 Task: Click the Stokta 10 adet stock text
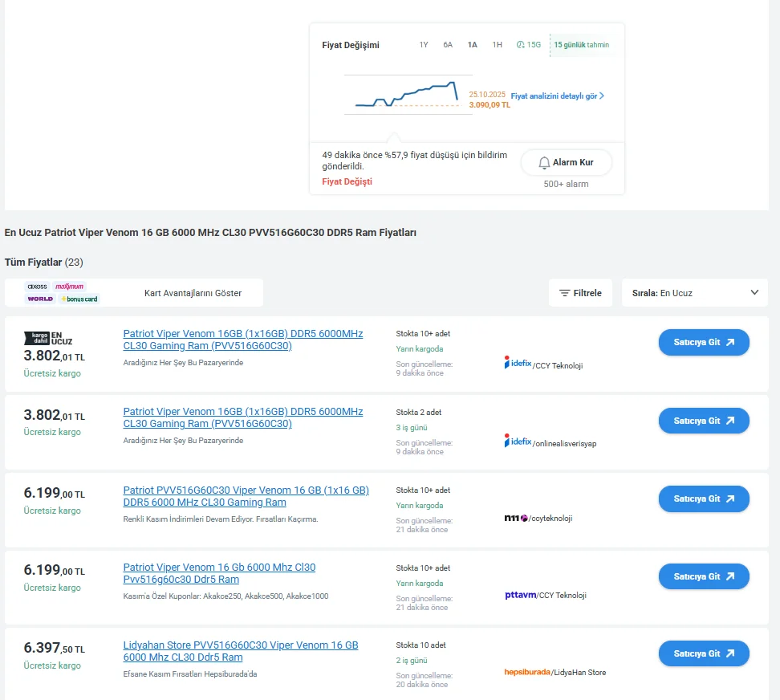(x=420, y=645)
